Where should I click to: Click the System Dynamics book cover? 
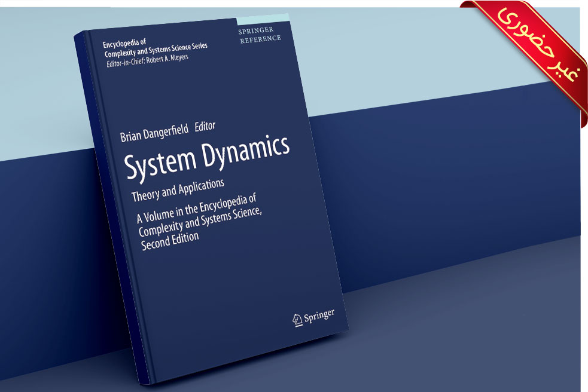[212, 198]
